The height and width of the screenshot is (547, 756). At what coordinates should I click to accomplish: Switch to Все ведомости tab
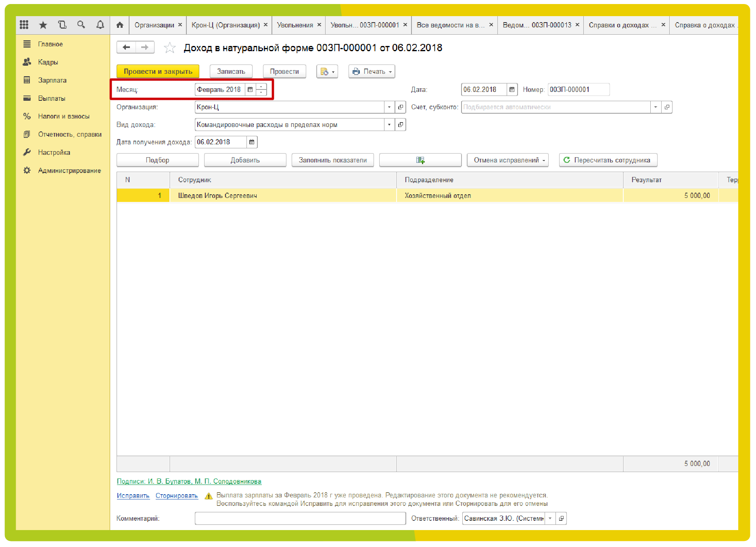[x=450, y=25]
